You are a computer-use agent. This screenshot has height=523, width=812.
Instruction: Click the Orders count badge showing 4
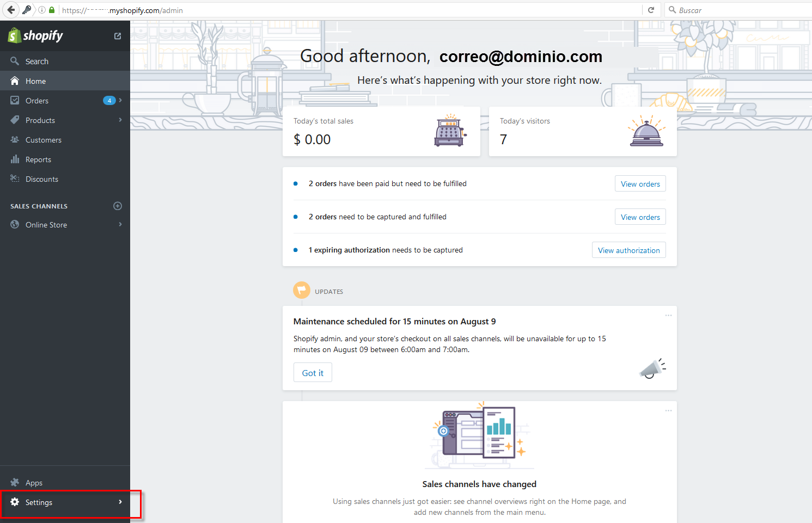point(109,100)
